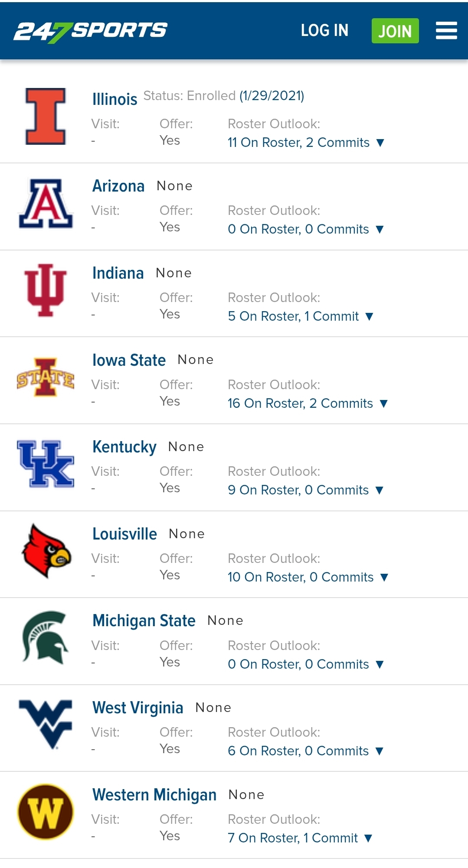
Task: Expand Indiana 5 On Roster, 1 Commit
Action: click(301, 316)
